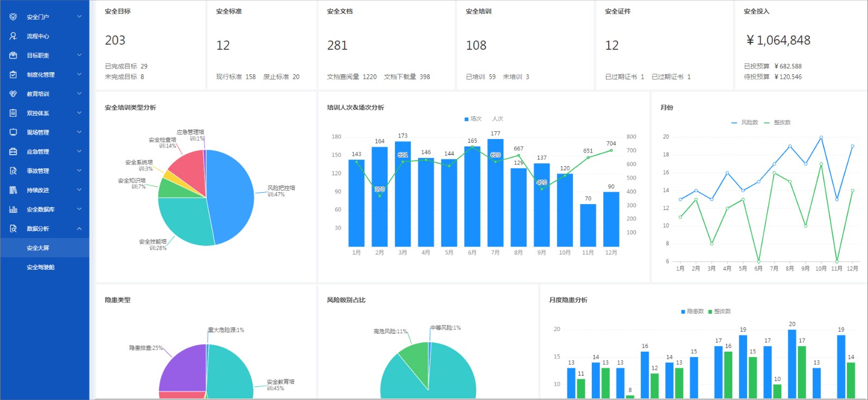Toggle the 风险数 legend series

(x=745, y=123)
